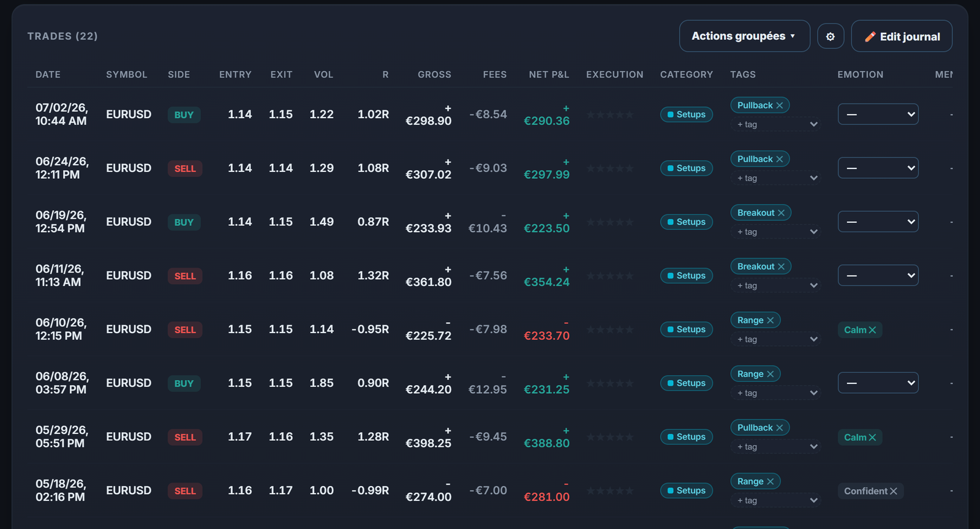This screenshot has width=980, height=529.
Task: Open emotion dropdown for 06/19/26 trade
Action: pyautogui.click(x=878, y=222)
